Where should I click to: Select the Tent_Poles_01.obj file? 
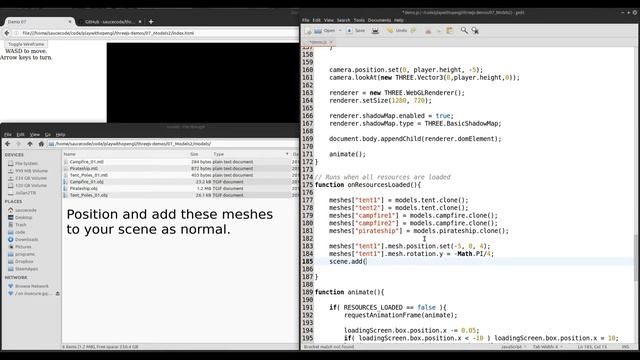pyautogui.click(x=89, y=195)
